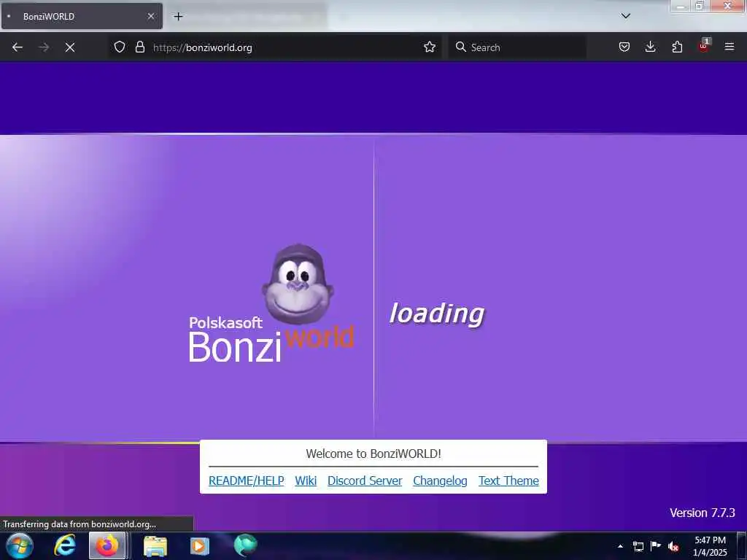
Task: Select the Firefox taskbar button
Action: coord(108,545)
